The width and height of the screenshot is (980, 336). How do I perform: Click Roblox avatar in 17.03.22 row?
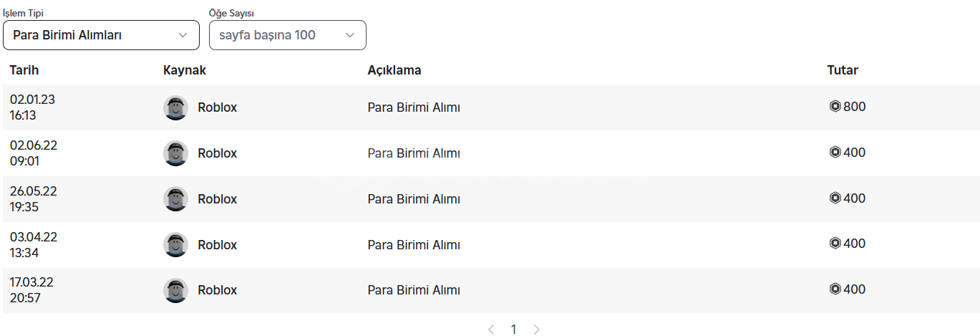pyautogui.click(x=175, y=290)
